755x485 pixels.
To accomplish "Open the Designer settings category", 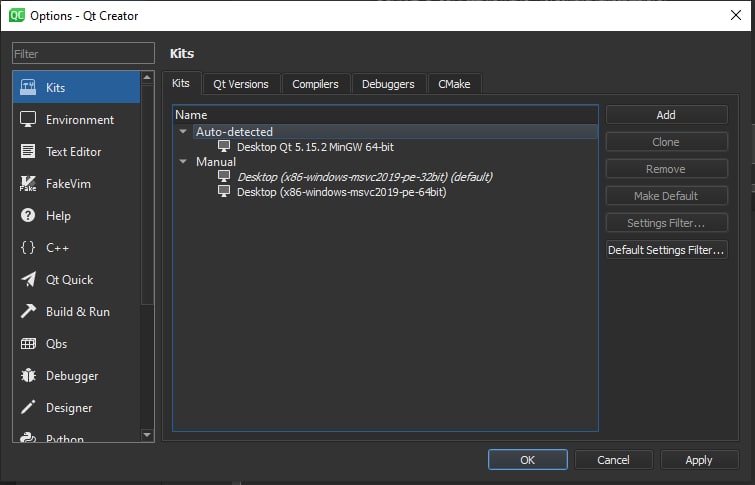I will point(77,407).
